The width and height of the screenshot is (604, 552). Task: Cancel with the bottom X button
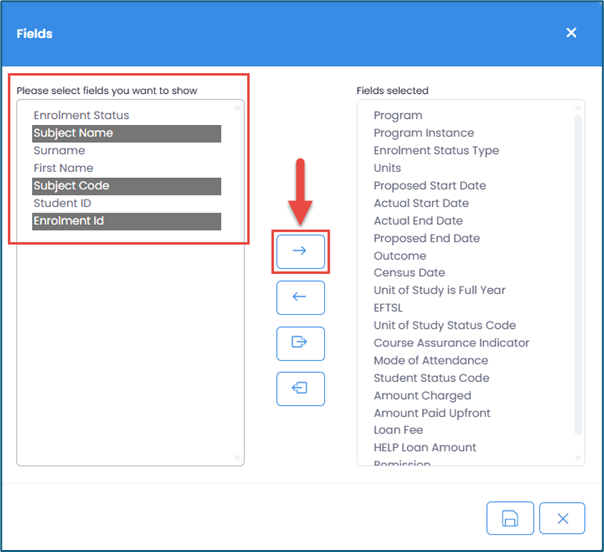click(562, 518)
